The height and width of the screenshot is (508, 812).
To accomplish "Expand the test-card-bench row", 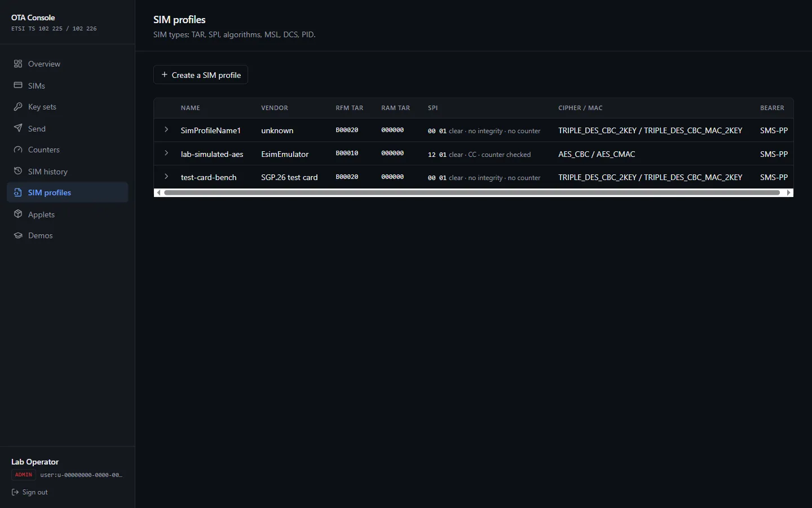I will (x=166, y=177).
